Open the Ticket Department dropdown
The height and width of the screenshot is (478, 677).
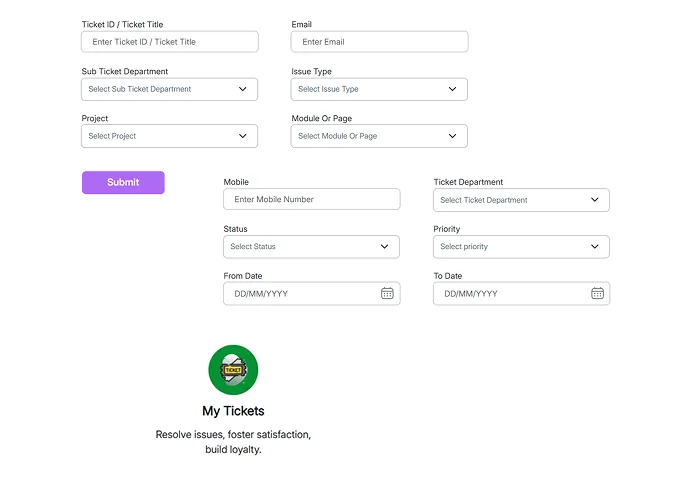click(x=521, y=200)
